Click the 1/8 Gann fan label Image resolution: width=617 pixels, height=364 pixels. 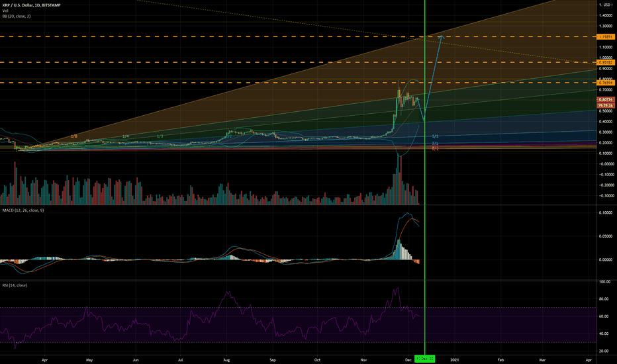click(74, 136)
